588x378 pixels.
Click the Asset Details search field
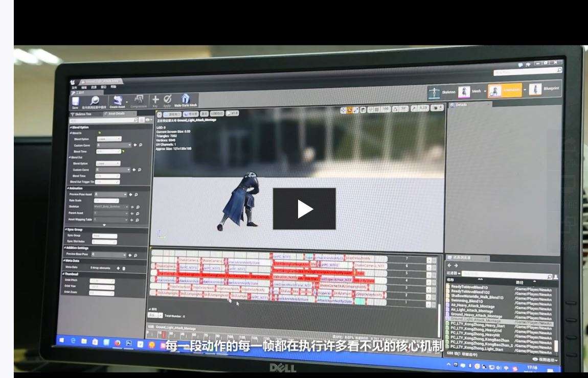[103, 121]
